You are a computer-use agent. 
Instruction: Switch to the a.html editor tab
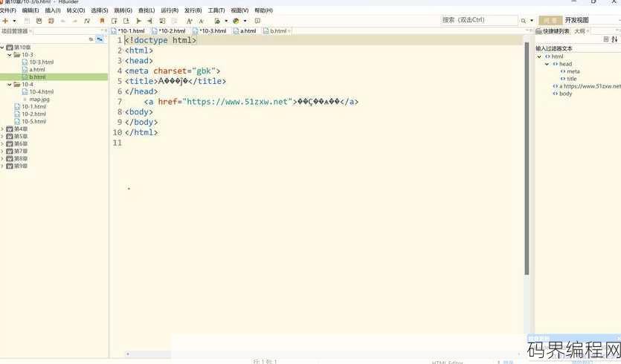pos(245,31)
